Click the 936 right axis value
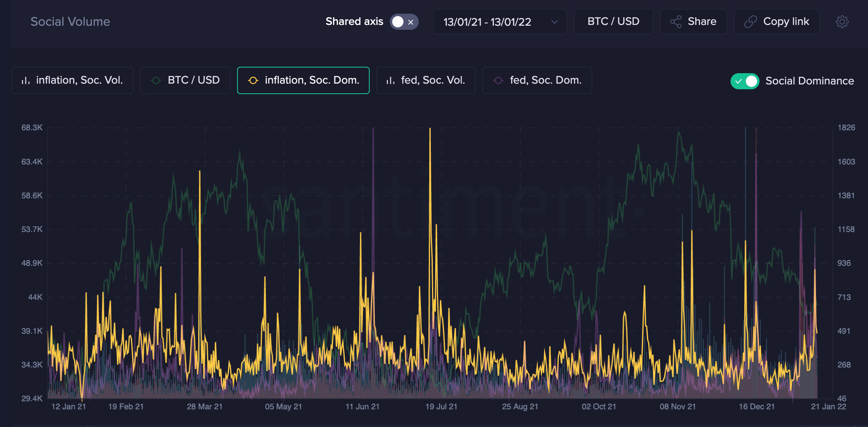The image size is (868, 427). pos(844,263)
